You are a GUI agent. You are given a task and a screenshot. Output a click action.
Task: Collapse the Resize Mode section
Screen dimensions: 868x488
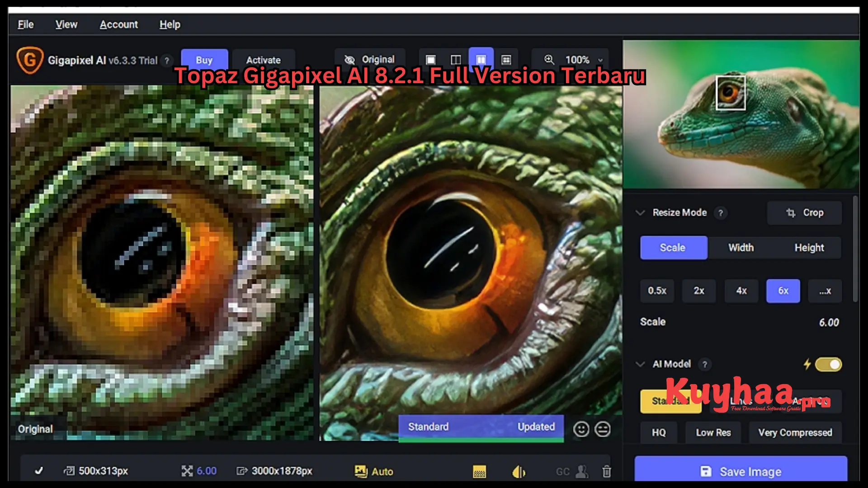point(640,212)
